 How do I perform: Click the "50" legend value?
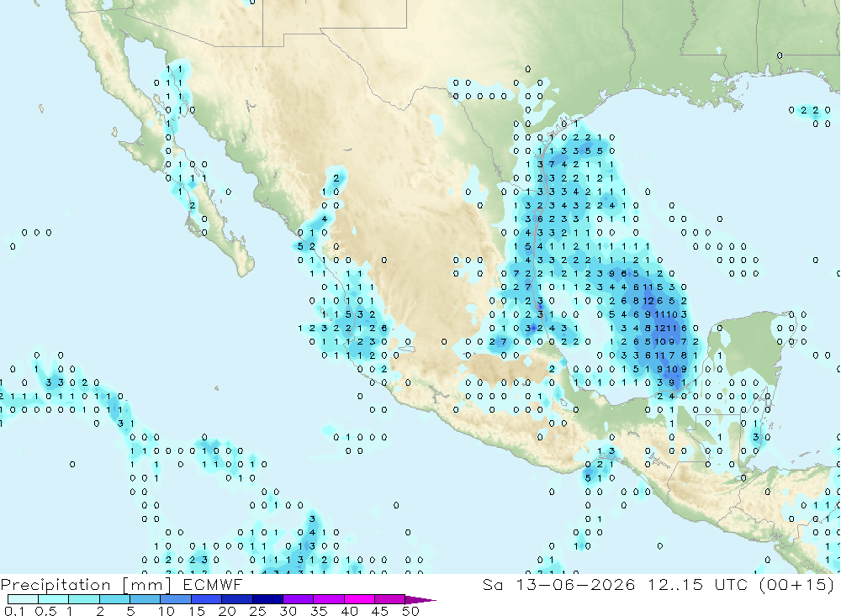(410, 611)
